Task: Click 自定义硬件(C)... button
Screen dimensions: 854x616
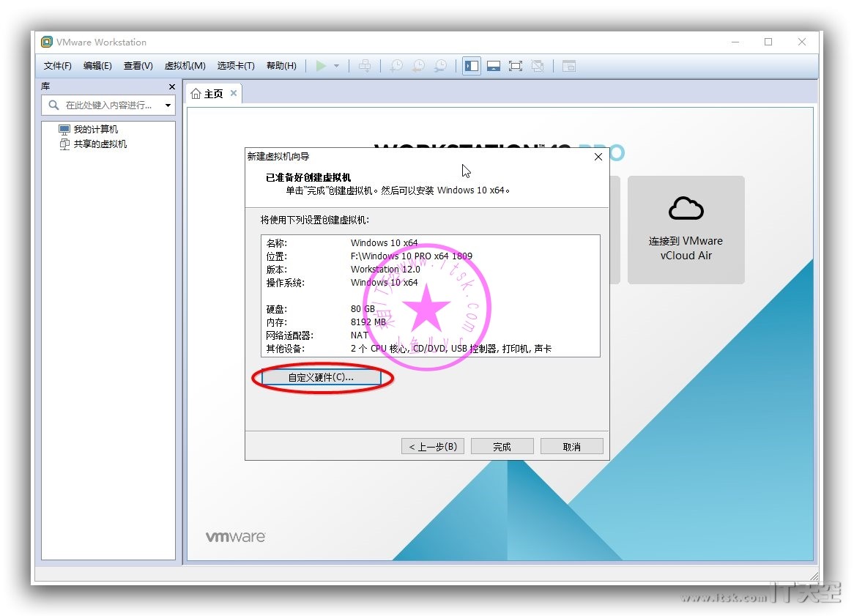Action: coord(321,377)
